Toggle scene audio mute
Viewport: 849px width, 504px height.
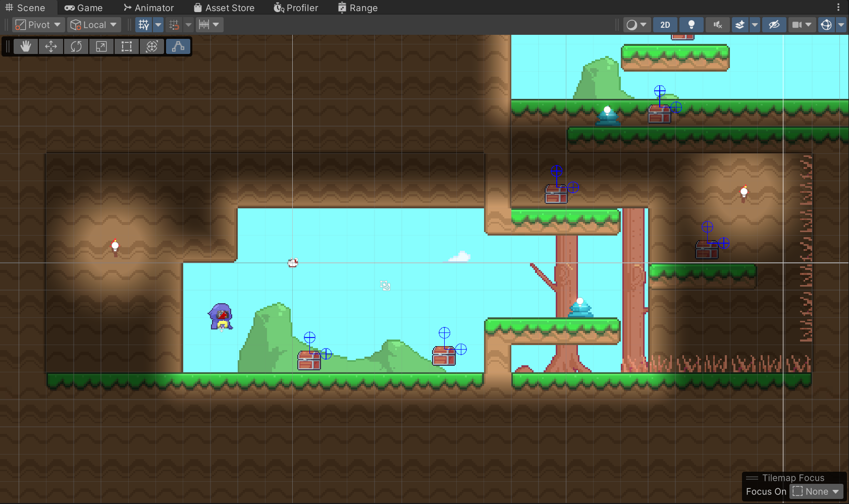coord(717,25)
